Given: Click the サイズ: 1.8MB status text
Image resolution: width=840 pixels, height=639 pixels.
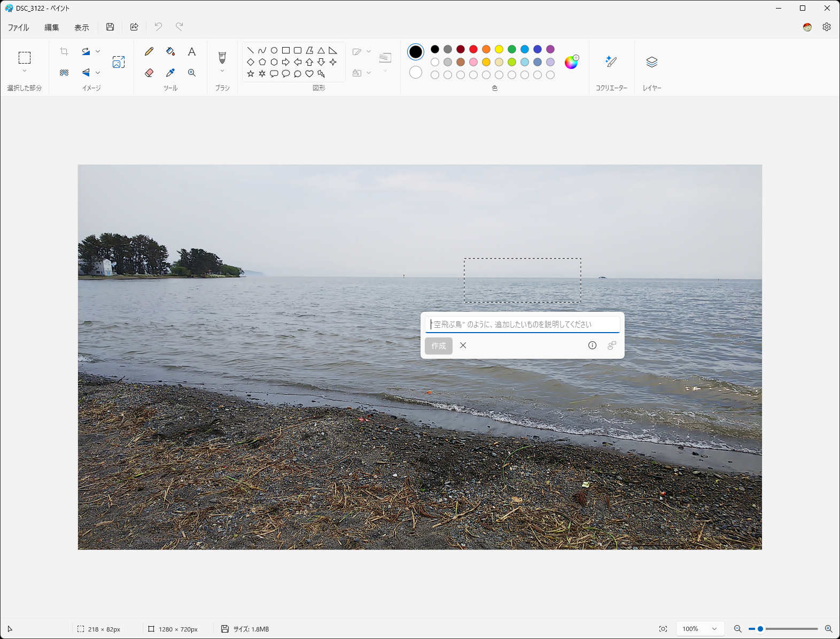Looking at the screenshot, I should click(251, 629).
